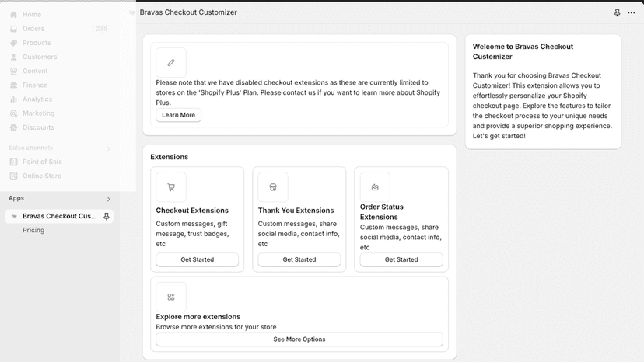Click the Orders inbox icon
This screenshot has width=644, height=362.
[13, 29]
